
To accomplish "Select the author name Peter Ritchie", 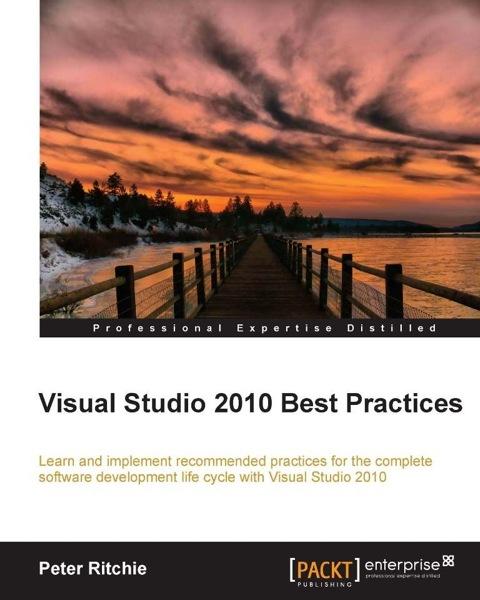I will point(93,569).
